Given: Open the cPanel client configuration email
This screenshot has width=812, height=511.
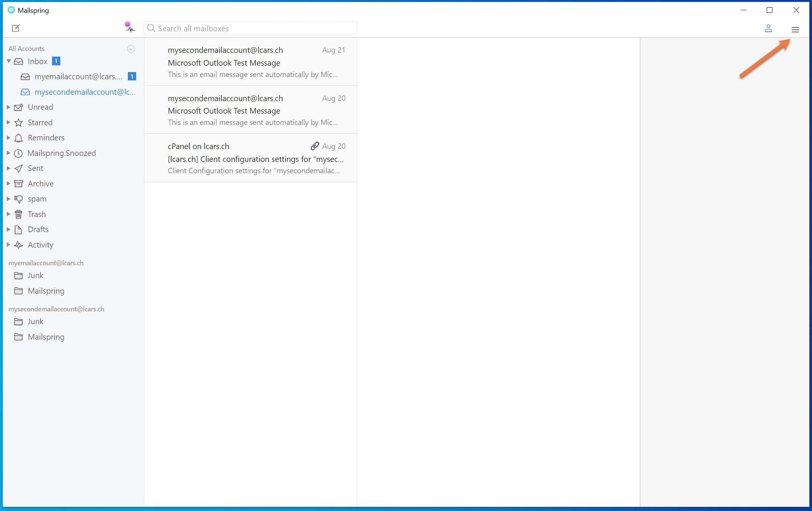Looking at the screenshot, I should (x=250, y=159).
